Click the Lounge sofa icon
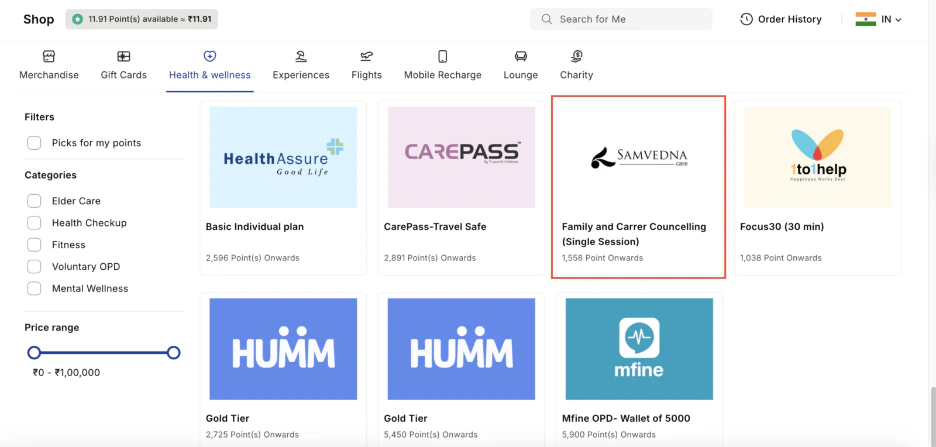936x447 pixels. click(x=521, y=56)
